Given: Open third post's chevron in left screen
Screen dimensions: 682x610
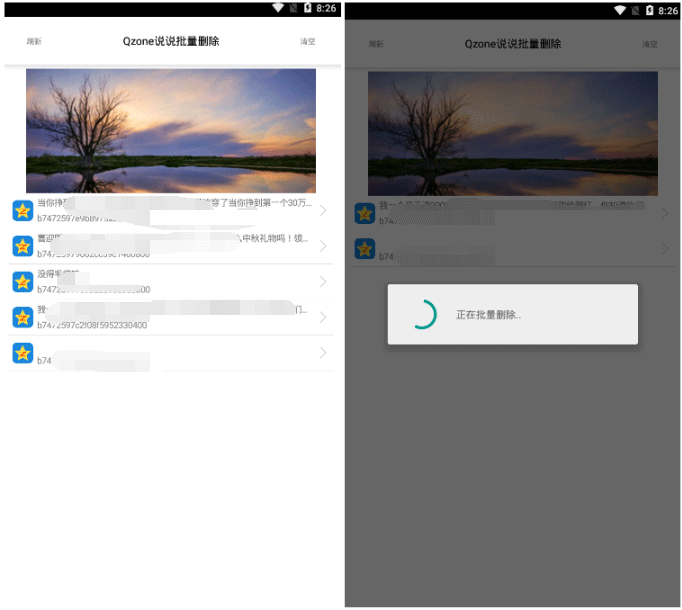Looking at the screenshot, I should point(322,282).
